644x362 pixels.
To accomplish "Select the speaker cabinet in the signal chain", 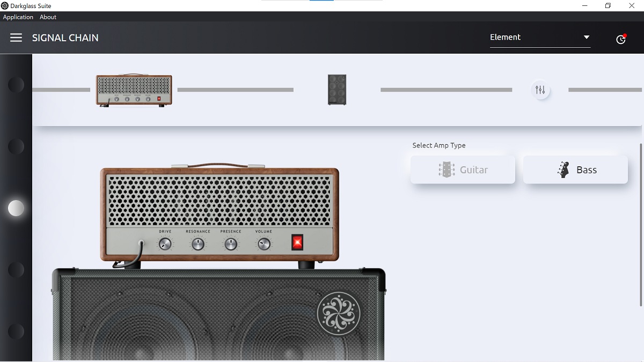I will click(337, 90).
